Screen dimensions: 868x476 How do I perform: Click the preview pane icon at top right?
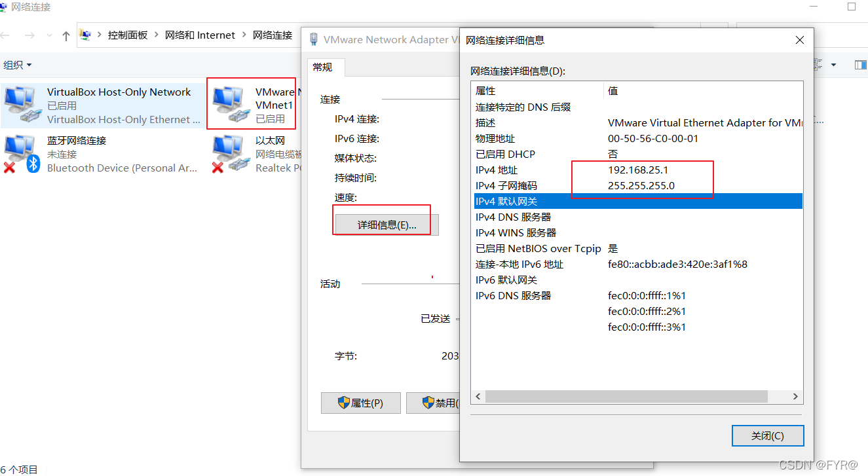point(860,65)
